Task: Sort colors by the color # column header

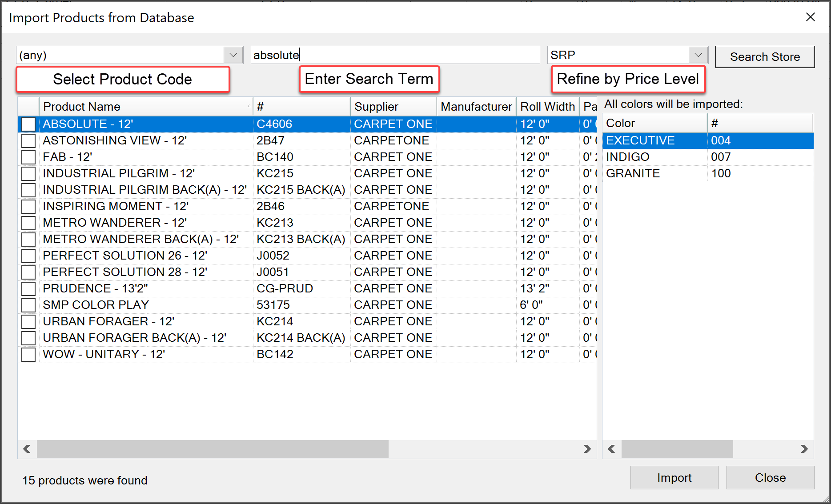Action: click(760, 123)
